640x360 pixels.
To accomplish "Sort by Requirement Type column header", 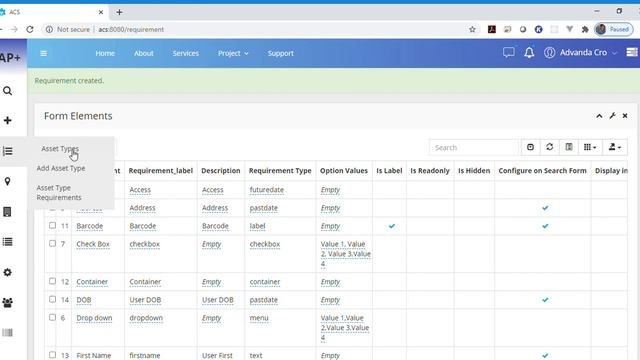I will pos(280,171).
